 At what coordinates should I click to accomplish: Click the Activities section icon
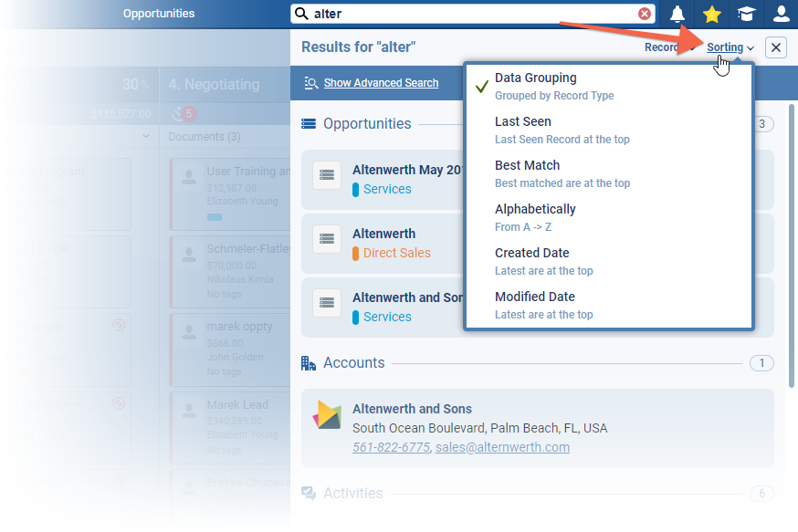(x=309, y=493)
